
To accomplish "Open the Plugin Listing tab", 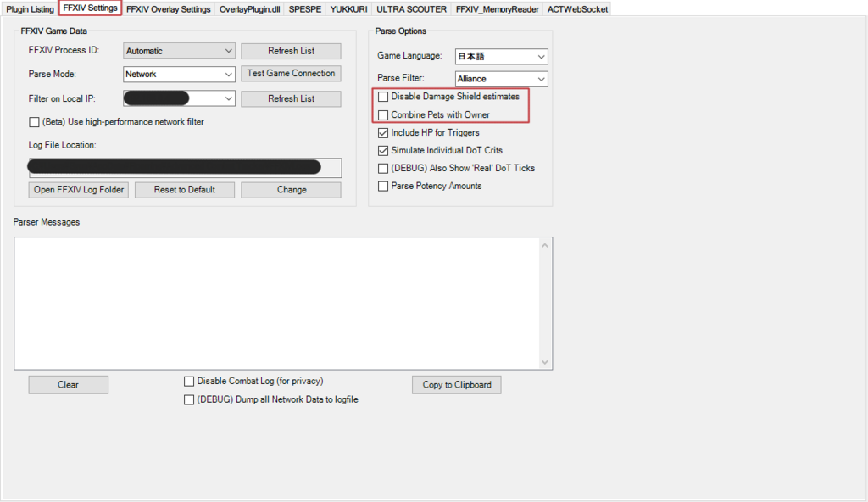I will [x=30, y=9].
